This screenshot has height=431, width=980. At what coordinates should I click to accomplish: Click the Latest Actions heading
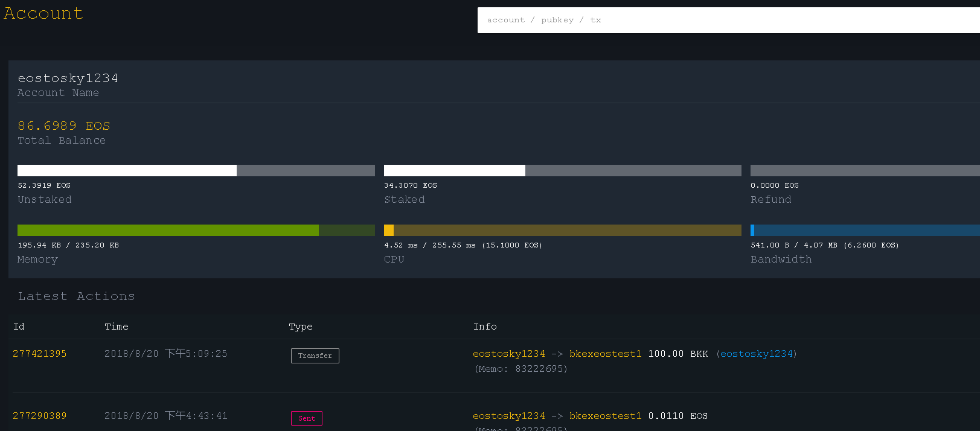(x=76, y=296)
